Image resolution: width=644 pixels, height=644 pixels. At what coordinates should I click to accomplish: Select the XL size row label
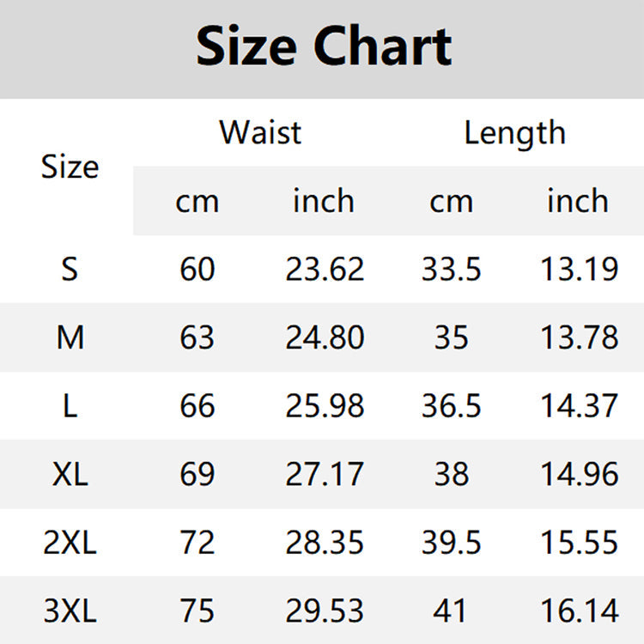pyautogui.click(x=70, y=474)
